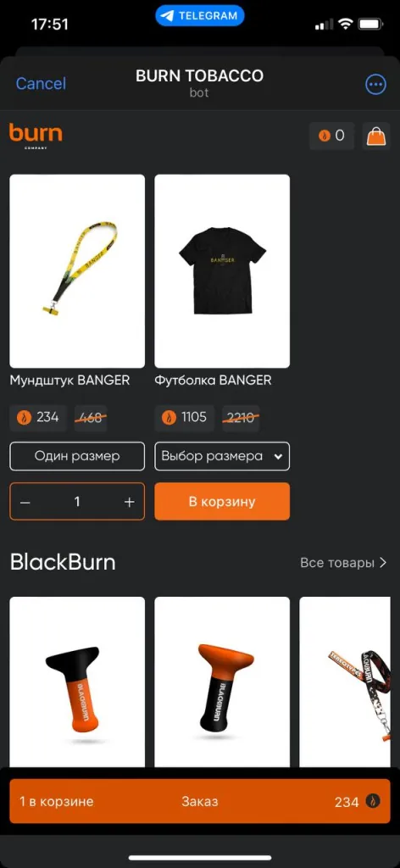400x868 pixels.
Task: Cancel and close the bot window
Action: [x=41, y=84]
